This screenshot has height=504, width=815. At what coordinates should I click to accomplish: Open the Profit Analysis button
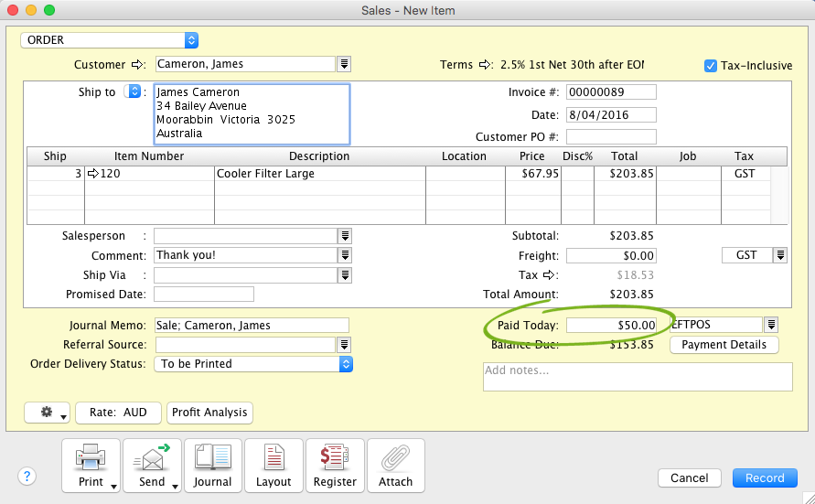(209, 413)
